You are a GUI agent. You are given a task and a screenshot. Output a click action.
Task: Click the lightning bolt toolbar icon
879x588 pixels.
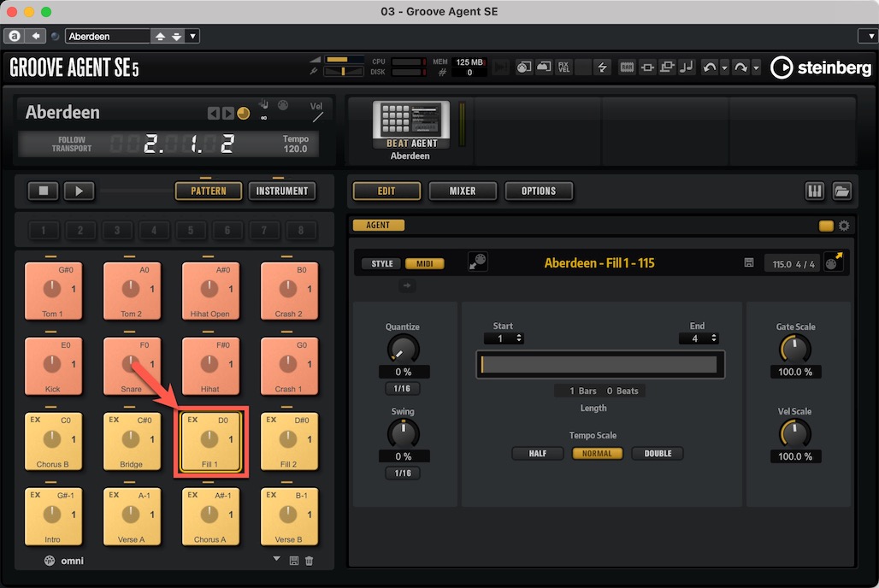603,68
